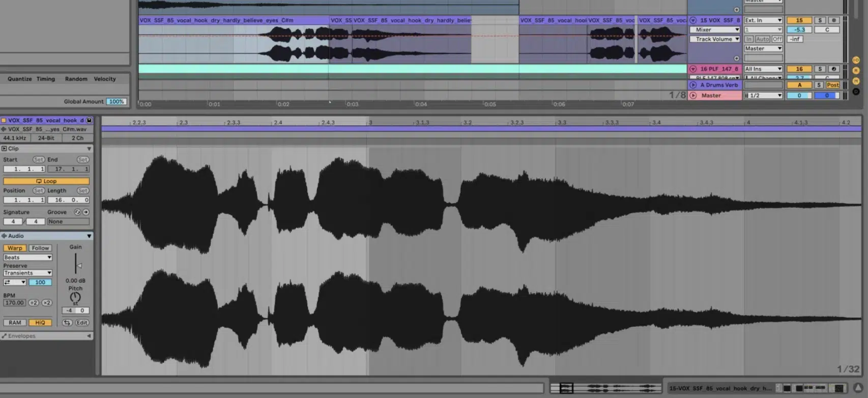Show or hide Mixer section (M icon)
Viewport: 868px width, 398px height.
pyautogui.click(x=856, y=81)
